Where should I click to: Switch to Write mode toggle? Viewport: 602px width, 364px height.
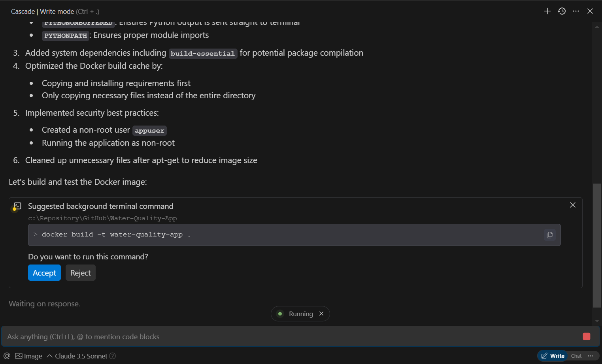(553, 356)
